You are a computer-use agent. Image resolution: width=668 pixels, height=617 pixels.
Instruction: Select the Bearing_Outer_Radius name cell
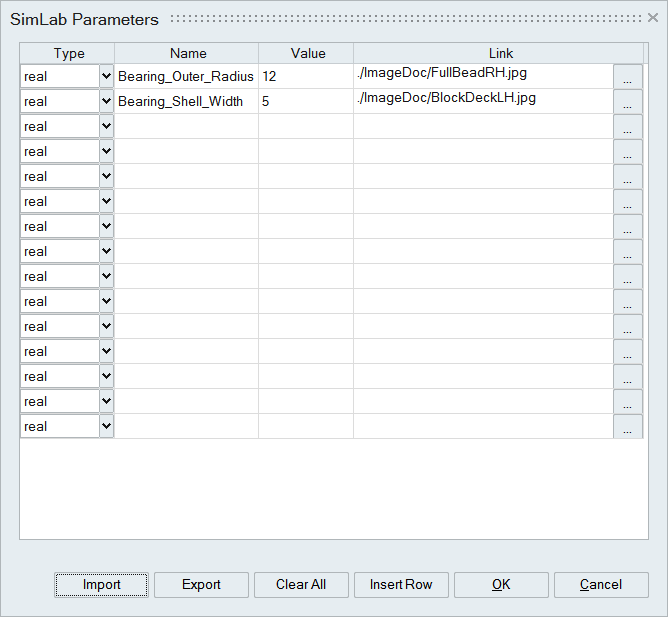(186, 77)
